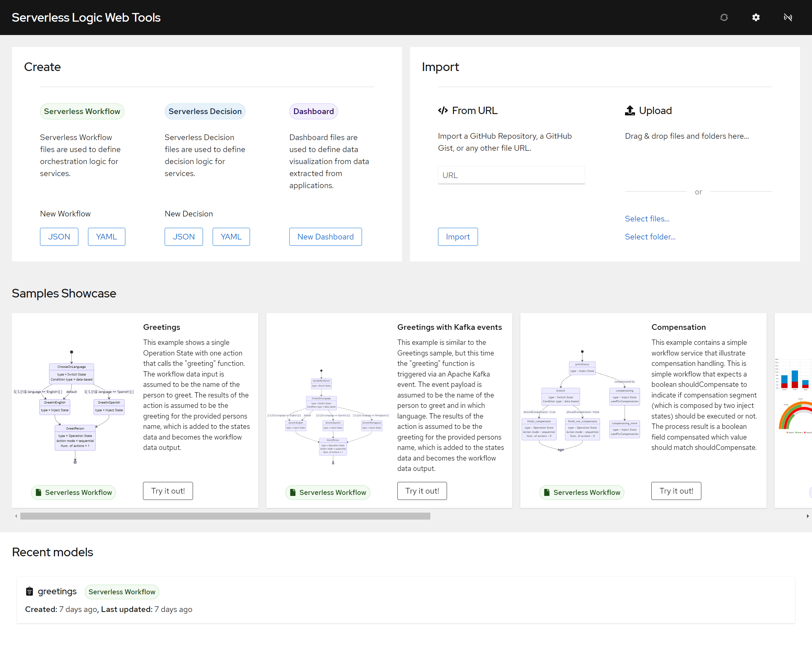Click the document icon in the Greetings card badge
Screen dimensions: 812x645
click(39, 492)
